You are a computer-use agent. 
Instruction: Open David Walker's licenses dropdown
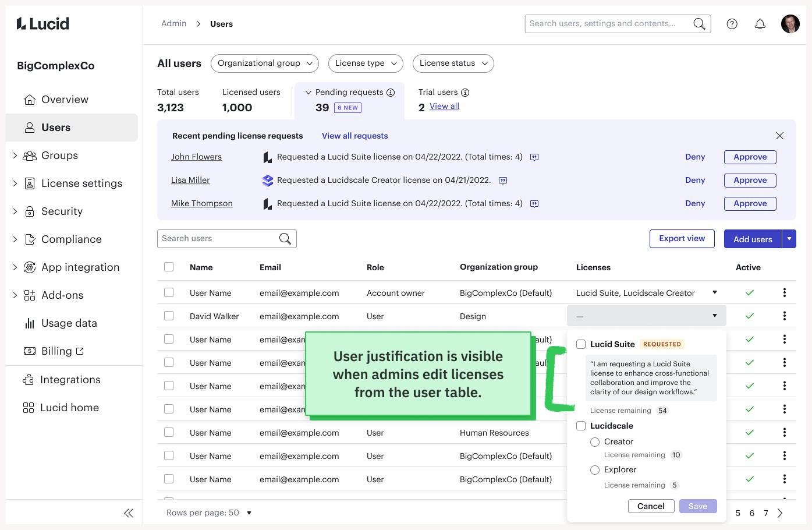click(x=647, y=316)
